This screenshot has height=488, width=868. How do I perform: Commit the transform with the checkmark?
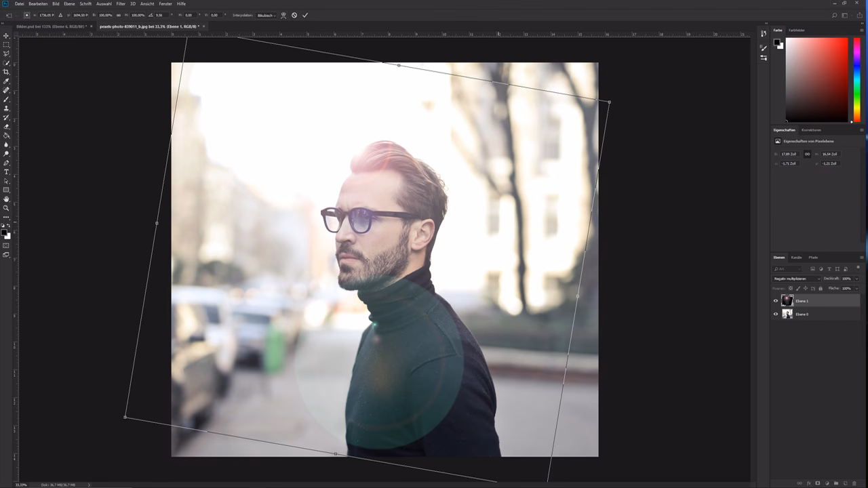(304, 15)
